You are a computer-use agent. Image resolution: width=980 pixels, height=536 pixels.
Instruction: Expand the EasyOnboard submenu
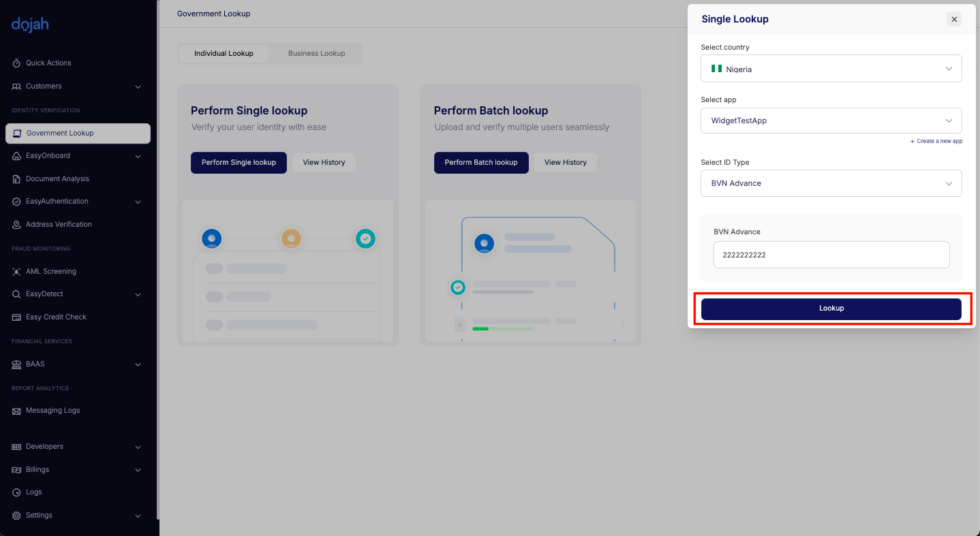tap(138, 156)
